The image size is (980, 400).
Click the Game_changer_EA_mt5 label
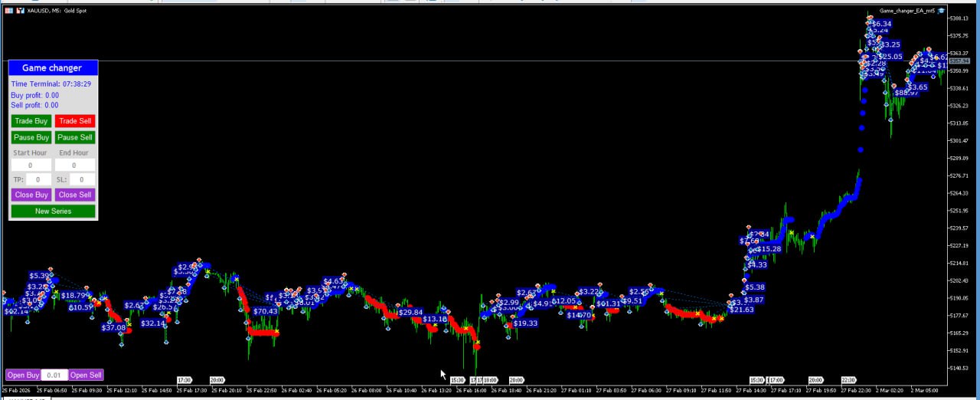907,11
